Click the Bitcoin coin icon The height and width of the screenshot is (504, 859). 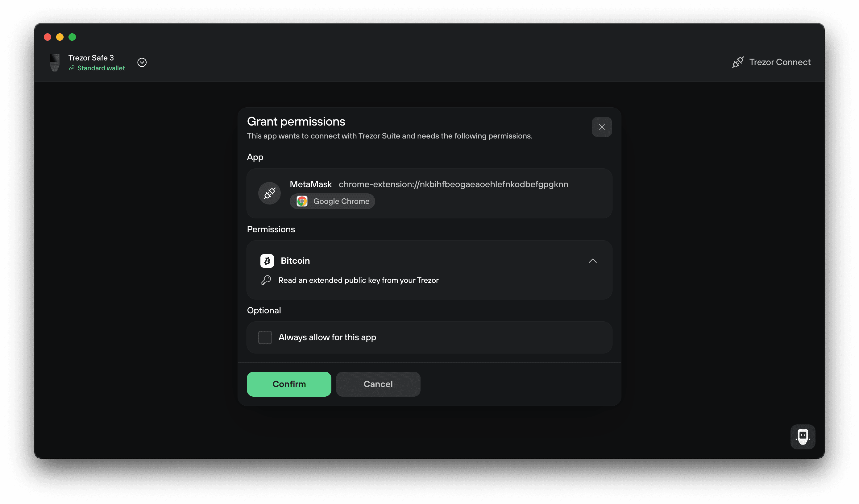[x=267, y=261]
